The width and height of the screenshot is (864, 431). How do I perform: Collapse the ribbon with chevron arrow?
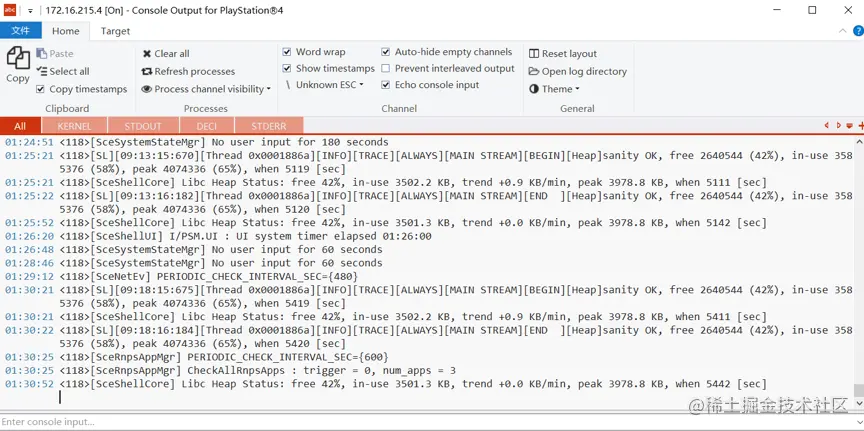tap(843, 31)
